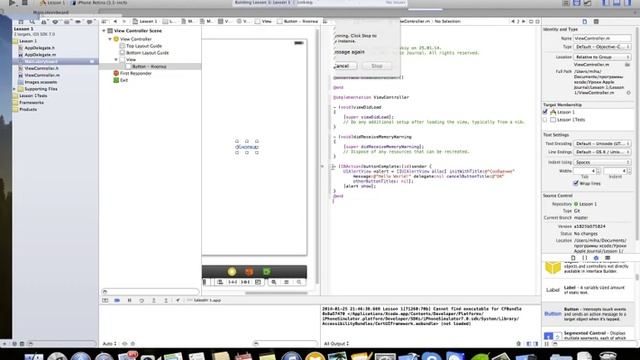Collapse the View row in outline
Screen dimensions: 640x360
[x=116, y=60]
